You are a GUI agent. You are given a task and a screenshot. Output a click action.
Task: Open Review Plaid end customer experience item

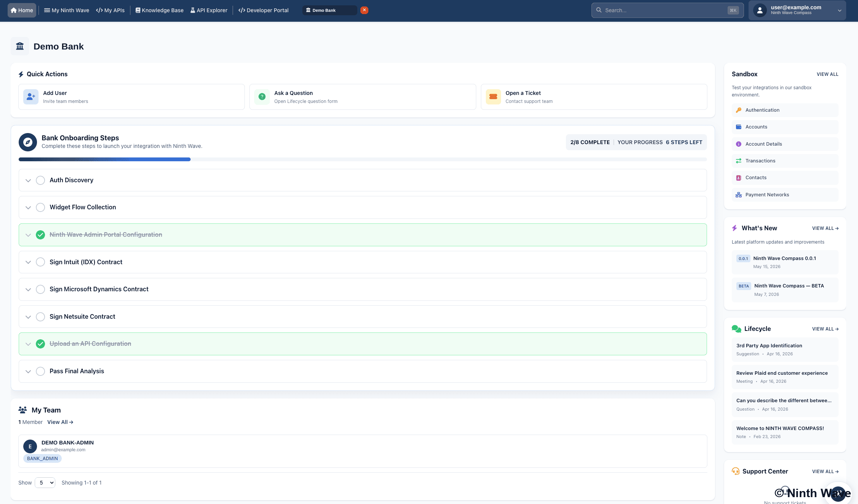[x=785, y=377]
